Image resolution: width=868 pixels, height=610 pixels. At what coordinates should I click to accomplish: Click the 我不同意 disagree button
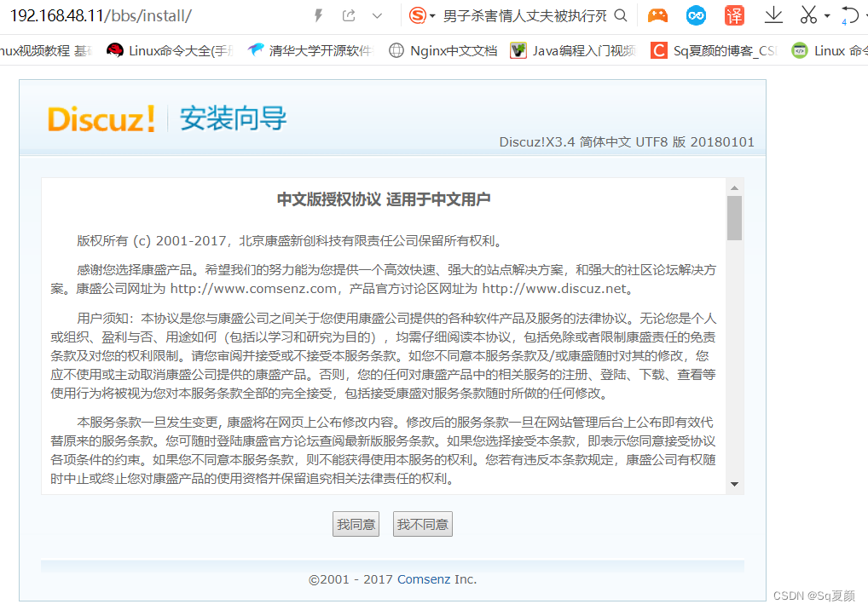(x=422, y=524)
